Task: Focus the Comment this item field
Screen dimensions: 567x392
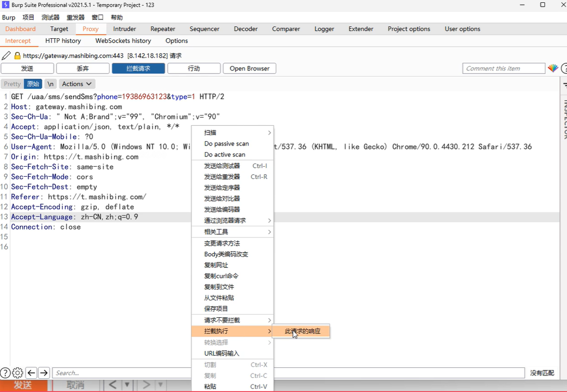Action: click(504, 68)
